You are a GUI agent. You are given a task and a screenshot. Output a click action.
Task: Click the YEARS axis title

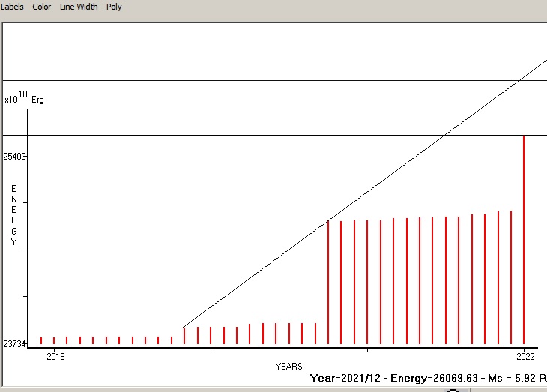point(288,367)
